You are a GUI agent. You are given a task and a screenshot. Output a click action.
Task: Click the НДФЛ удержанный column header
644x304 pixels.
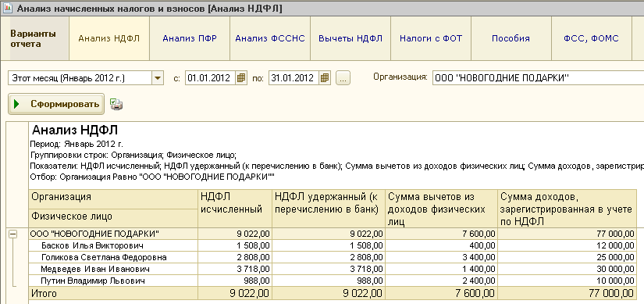329,208
